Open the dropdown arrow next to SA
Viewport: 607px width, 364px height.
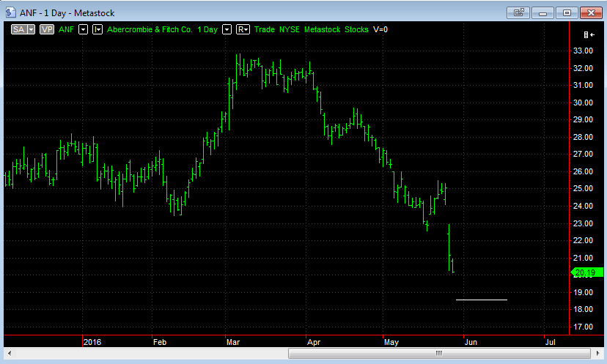[31, 29]
